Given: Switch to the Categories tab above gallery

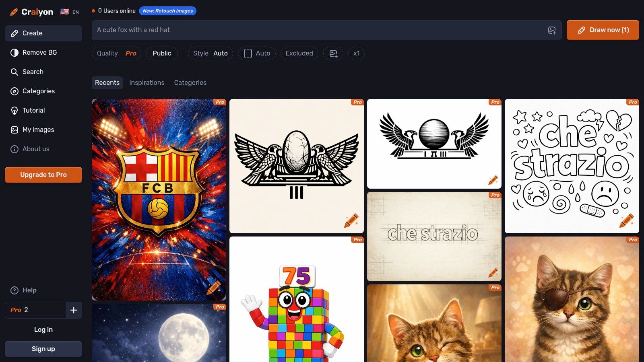Looking at the screenshot, I should [x=190, y=83].
